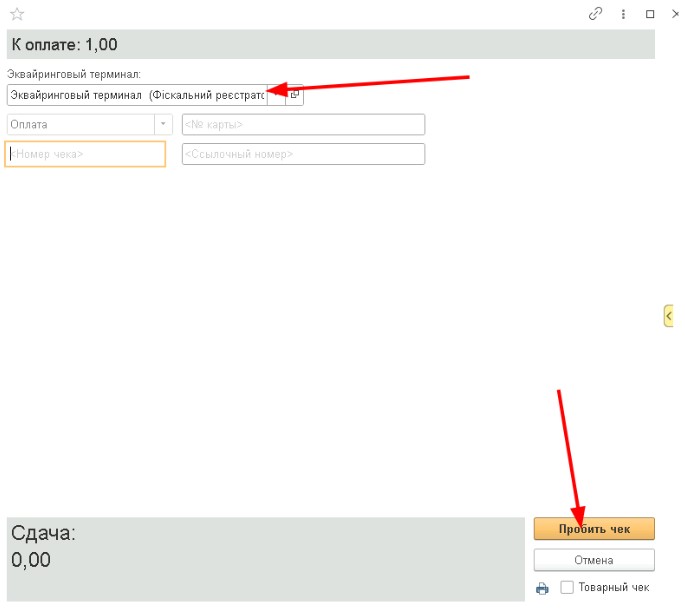Click the Ссылочный номер input field
Screen dimensions: 685x609
click(303, 154)
